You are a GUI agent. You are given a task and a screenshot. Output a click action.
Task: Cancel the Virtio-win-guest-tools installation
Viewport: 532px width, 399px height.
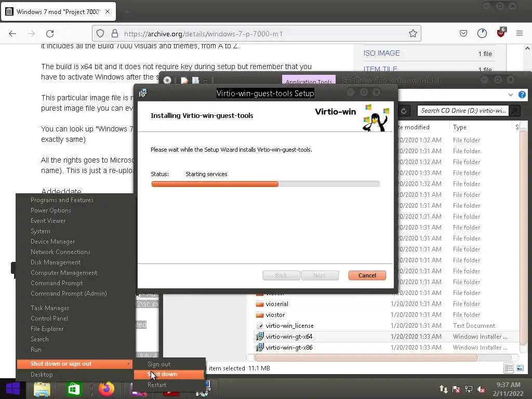367,275
